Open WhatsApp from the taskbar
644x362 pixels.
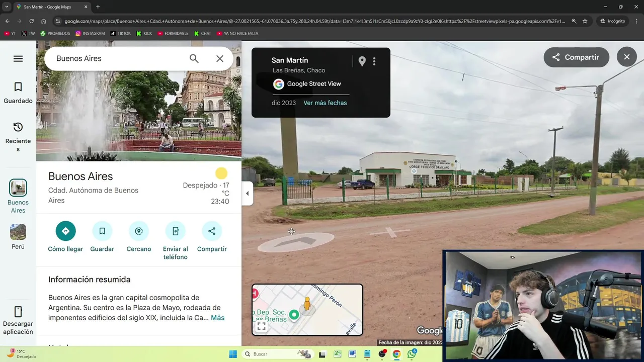pos(412,354)
